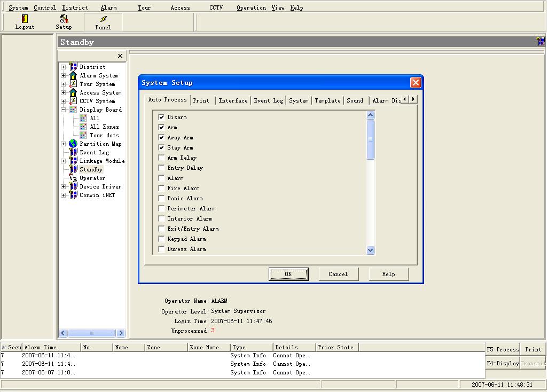
Task: Click the dialog Help button
Action: click(389, 274)
